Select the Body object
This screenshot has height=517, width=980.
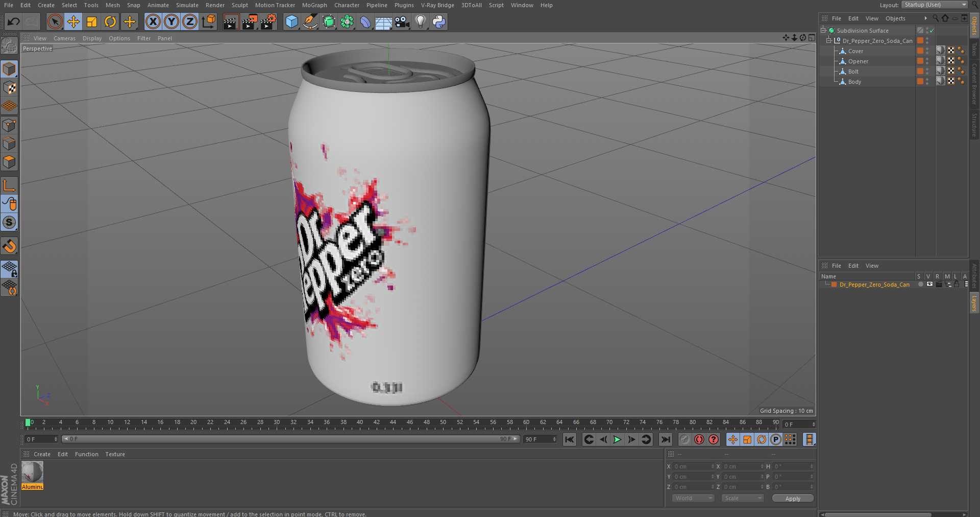[x=854, y=82]
